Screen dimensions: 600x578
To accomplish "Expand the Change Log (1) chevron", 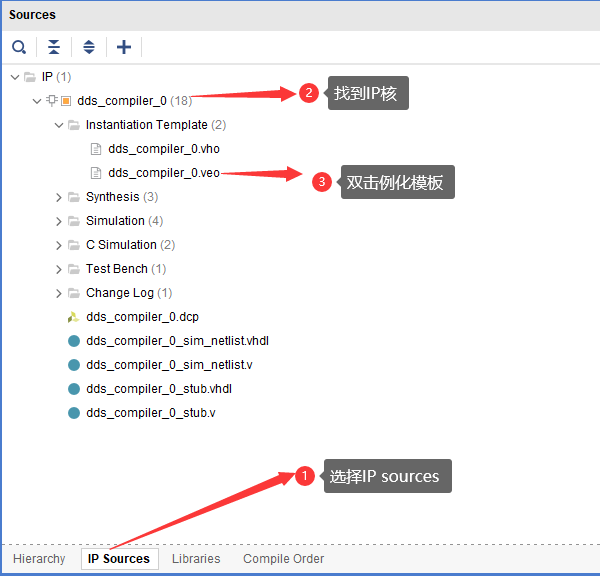I will (59, 294).
